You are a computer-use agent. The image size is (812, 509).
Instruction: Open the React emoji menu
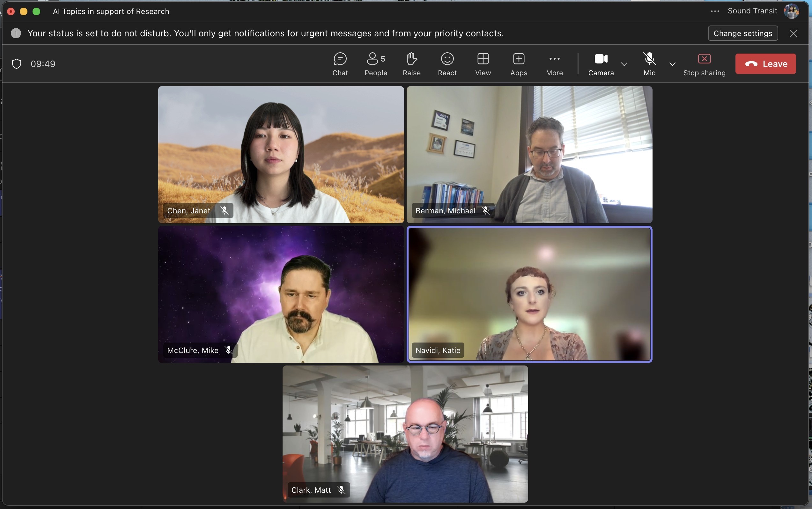pos(447,64)
